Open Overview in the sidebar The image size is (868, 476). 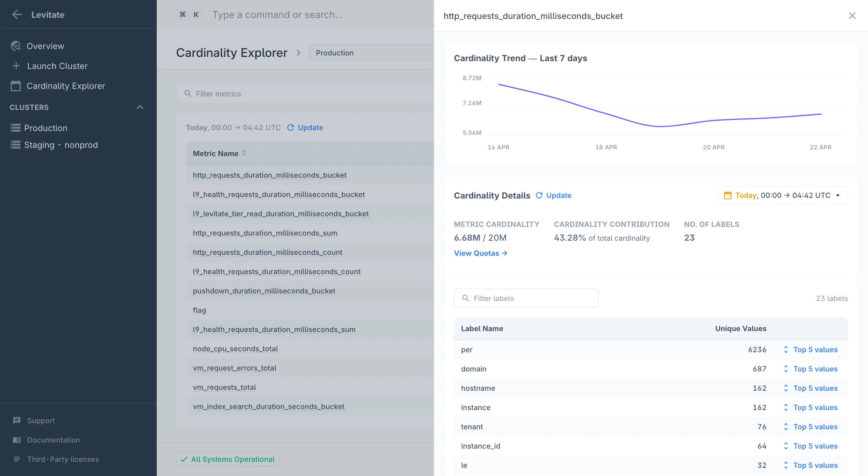click(x=45, y=46)
